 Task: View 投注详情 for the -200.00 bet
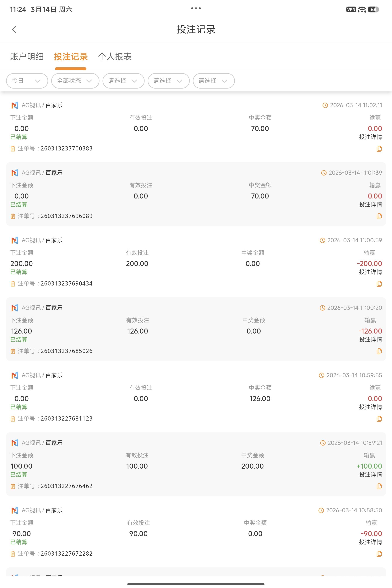tap(370, 272)
